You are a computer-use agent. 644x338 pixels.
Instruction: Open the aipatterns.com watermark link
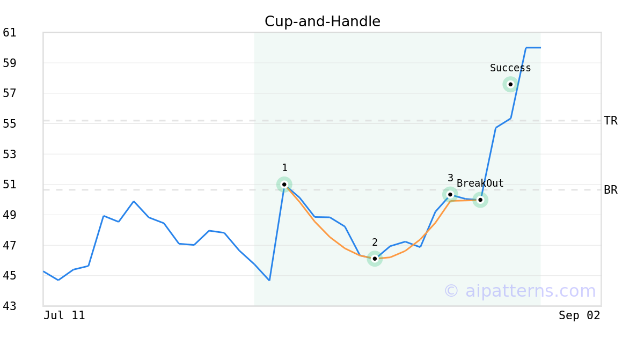pyautogui.click(x=519, y=291)
